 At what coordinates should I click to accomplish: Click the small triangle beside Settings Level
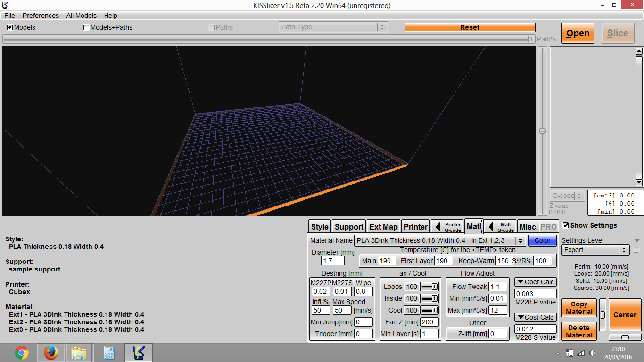point(636,240)
